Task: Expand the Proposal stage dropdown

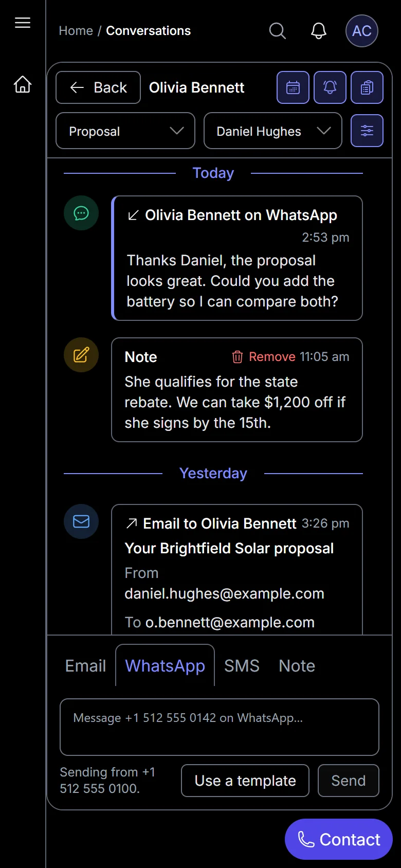Action: pyautogui.click(x=125, y=131)
